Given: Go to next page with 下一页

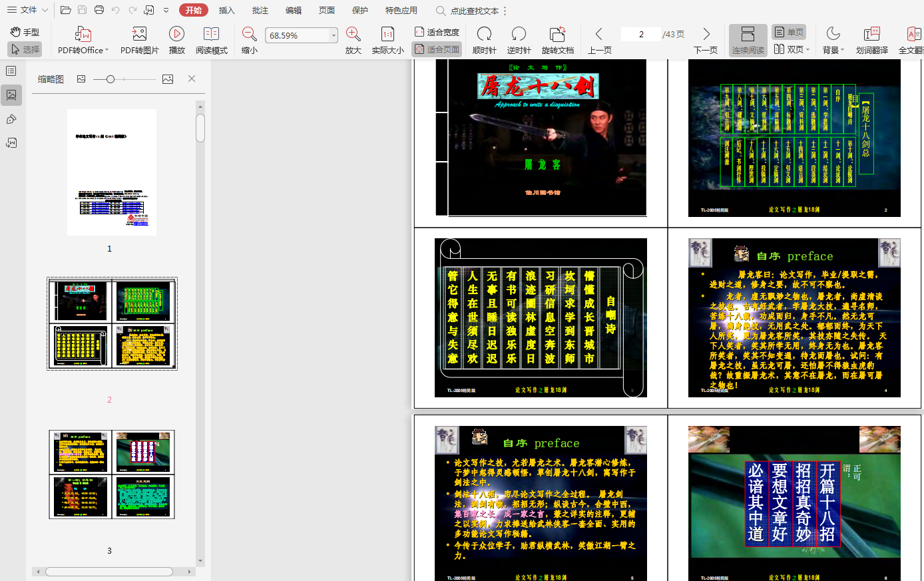Looking at the screenshot, I should 706,40.
